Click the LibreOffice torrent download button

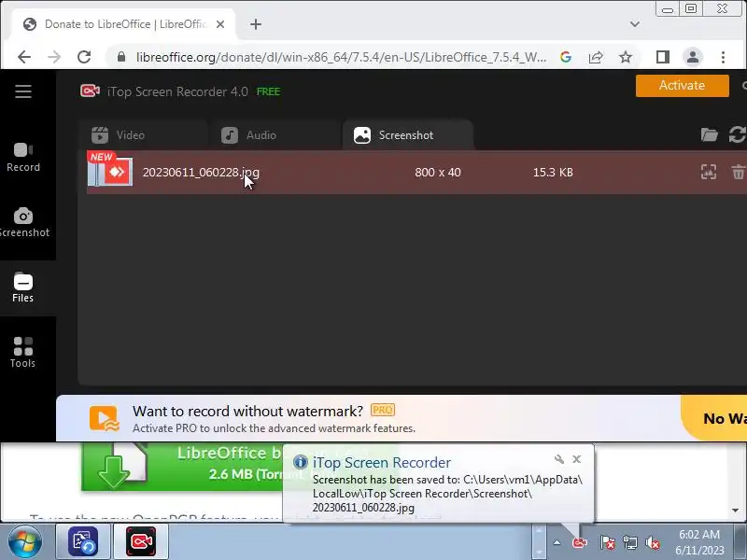(x=182, y=467)
